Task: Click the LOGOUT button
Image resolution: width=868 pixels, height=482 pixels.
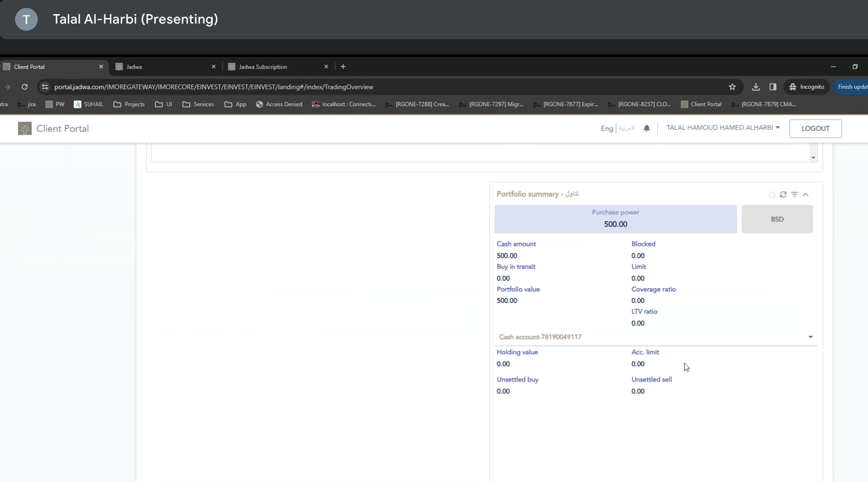Action: (815, 128)
